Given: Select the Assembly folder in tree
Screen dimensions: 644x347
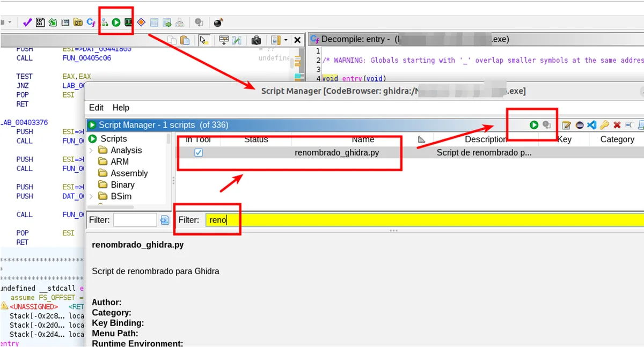Looking at the screenshot, I should click(x=129, y=173).
